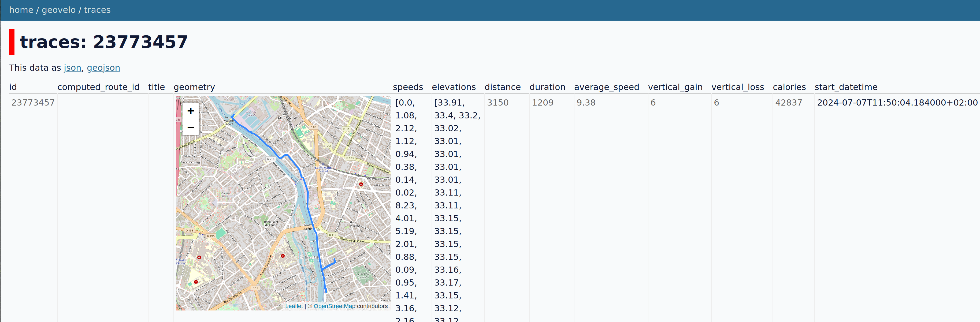The width and height of the screenshot is (980, 322).
Task: View this data as json
Action: [x=72, y=68]
